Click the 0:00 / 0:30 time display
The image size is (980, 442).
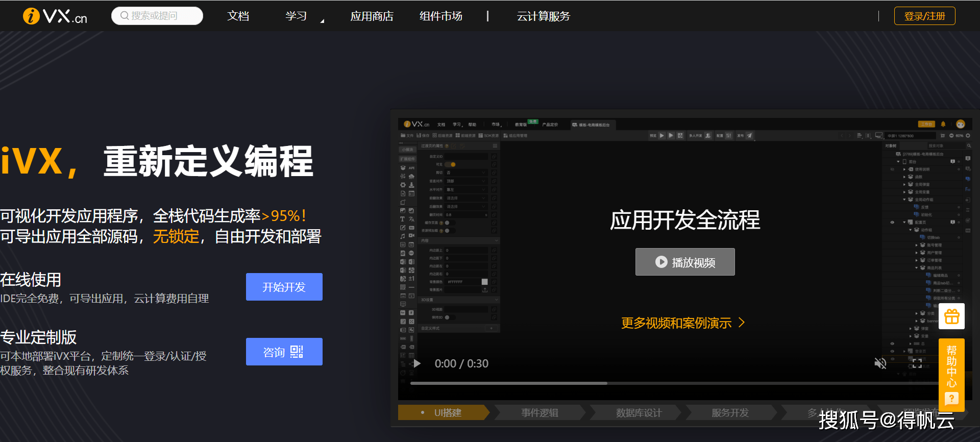click(461, 363)
